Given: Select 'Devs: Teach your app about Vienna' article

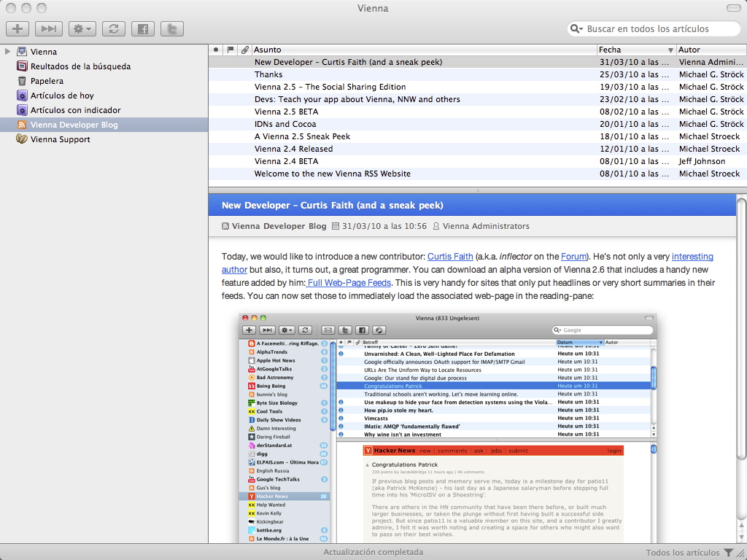Looking at the screenshot, I should pyautogui.click(x=477, y=99).
